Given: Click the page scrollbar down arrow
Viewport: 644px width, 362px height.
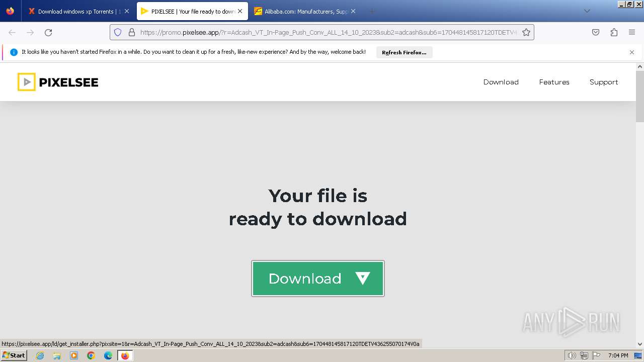Looking at the screenshot, I should pos(640,344).
